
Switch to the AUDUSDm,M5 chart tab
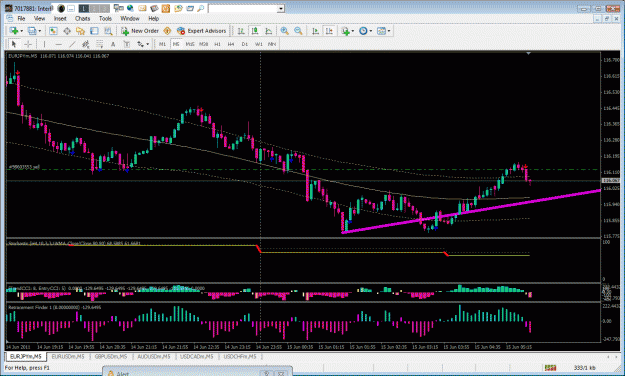pyautogui.click(x=154, y=356)
